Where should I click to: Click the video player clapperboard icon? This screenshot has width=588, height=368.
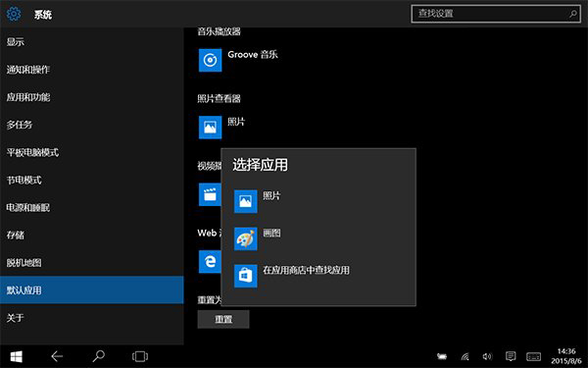210,194
